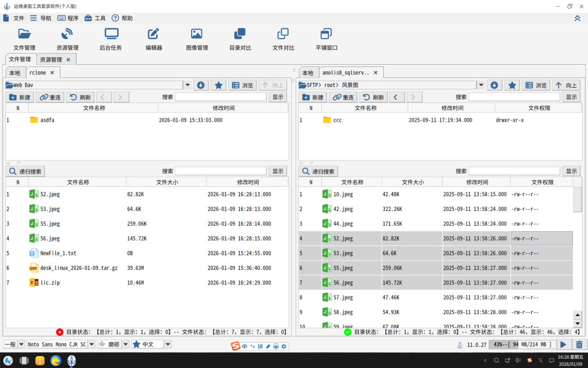588x368 pixels.
Task: Open the 资源管理 resource manager icon
Action: click(x=68, y=39)
